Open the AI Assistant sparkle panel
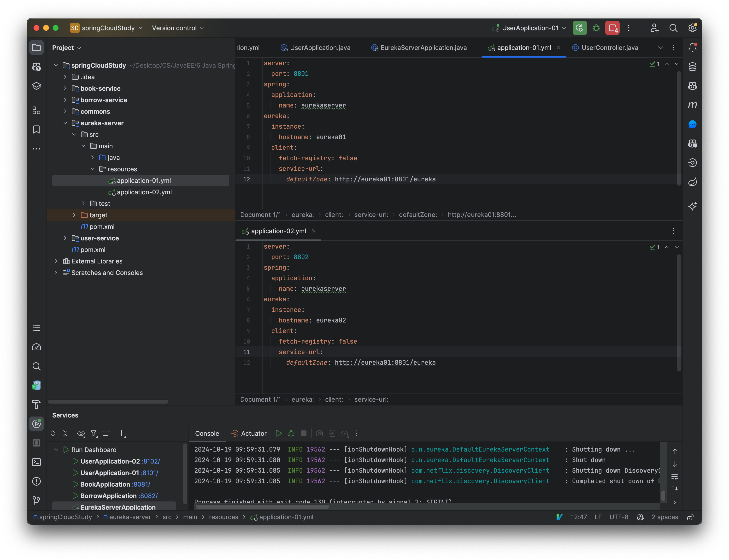 [692, 206]
